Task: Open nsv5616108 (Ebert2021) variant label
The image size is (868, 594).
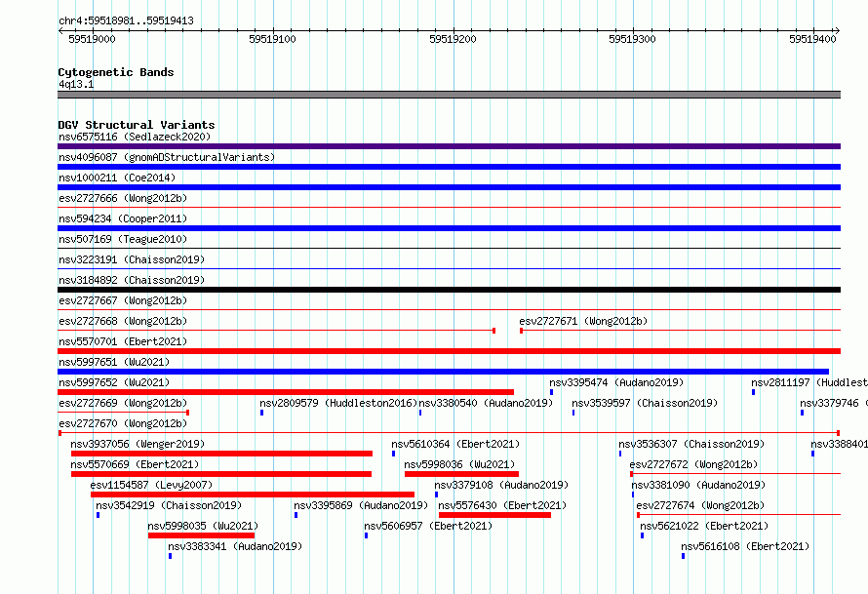Action: pos(745,546)
